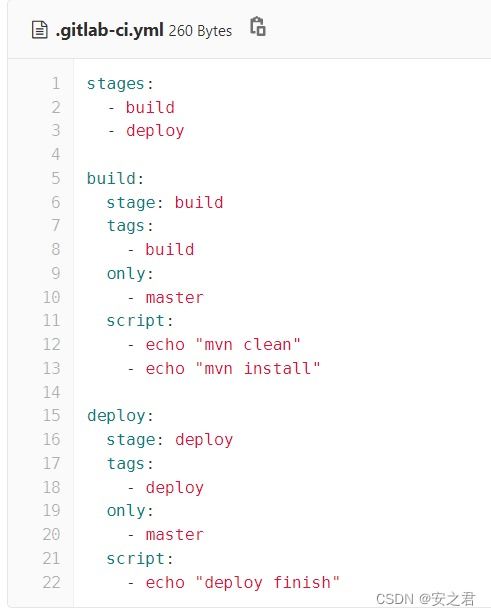
Task: Click 'stage: deploy' line text
Action: tap(170, 440)
